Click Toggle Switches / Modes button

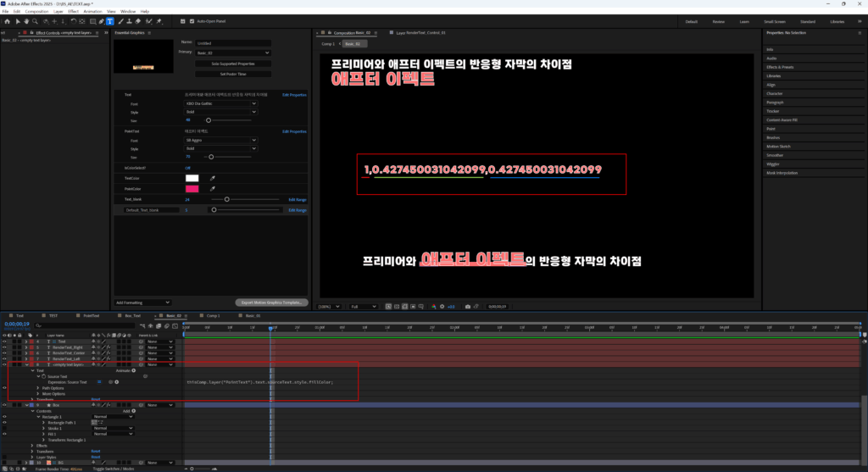(114, 469)
